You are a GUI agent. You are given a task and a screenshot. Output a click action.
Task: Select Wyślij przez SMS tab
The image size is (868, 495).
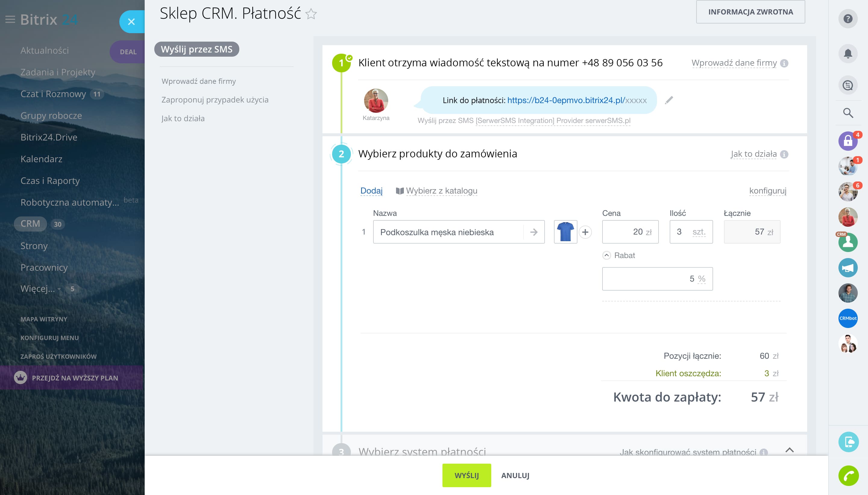(x=197, y=49)
